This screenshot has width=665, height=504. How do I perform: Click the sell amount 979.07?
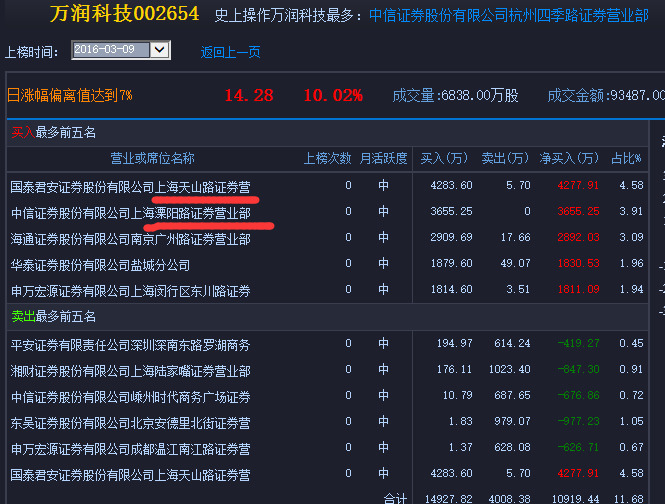click(512, 421)
